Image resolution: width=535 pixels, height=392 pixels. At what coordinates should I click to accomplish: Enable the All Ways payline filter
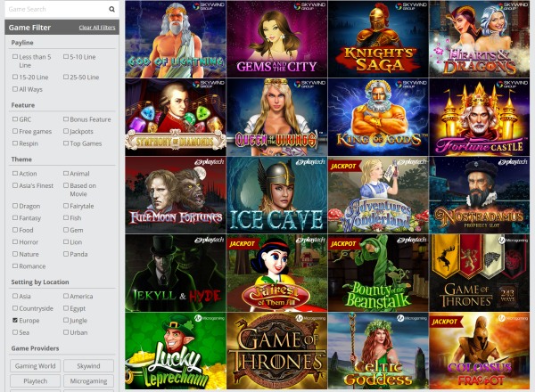pos(15,89)
